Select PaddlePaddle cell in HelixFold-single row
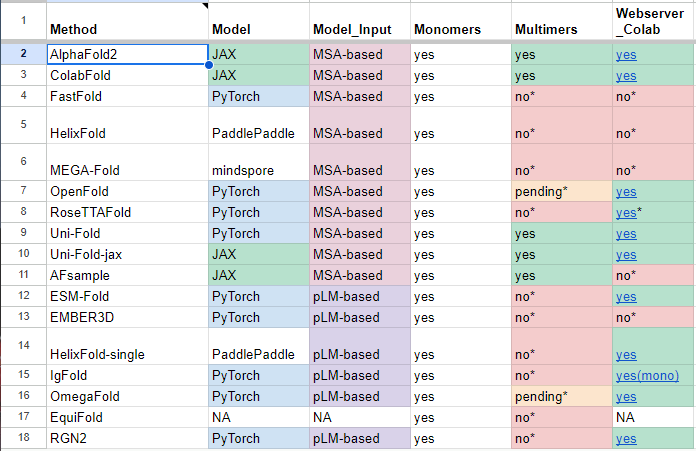The image size is (696, 451). point(259,346)
